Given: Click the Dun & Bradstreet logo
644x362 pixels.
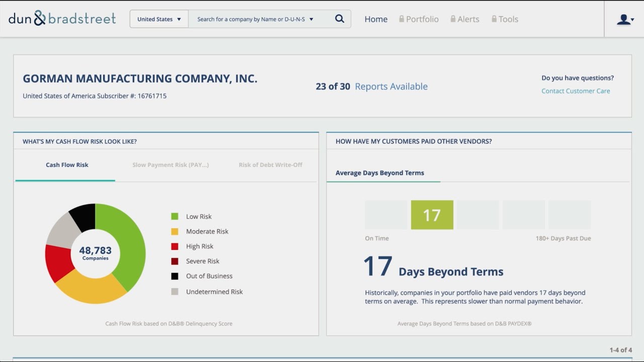Looking at the screenshot, I should [x=62, y=19].
